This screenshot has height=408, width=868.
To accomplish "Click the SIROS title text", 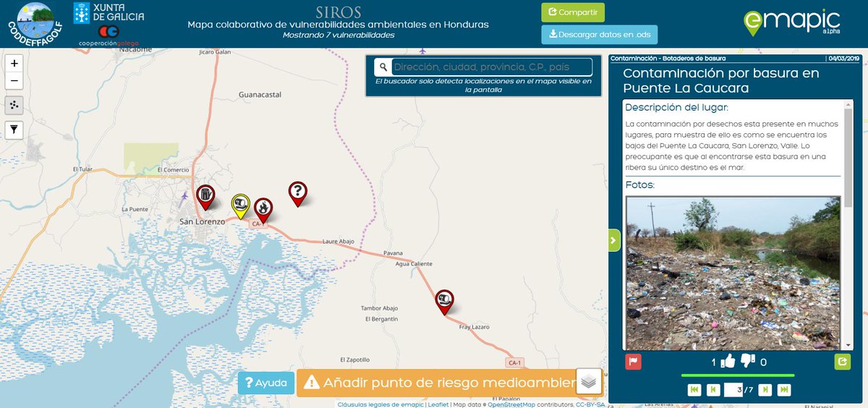I will [x=338, y=12].
